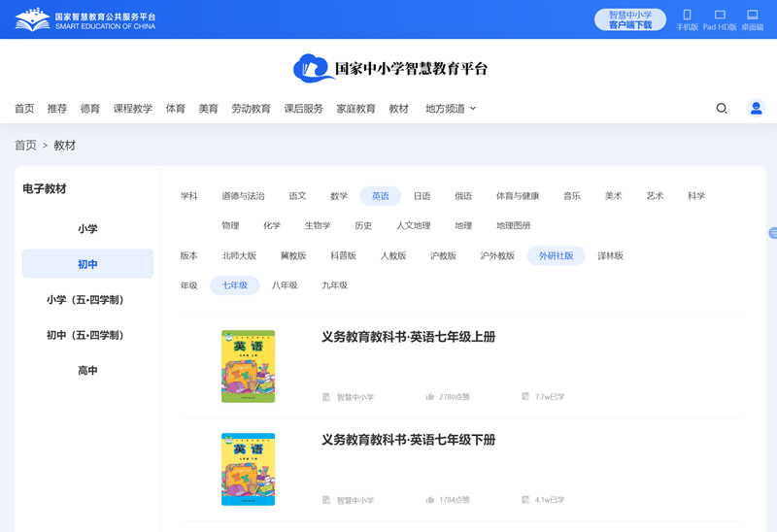The width and height of the screenshot is (777, 532).
Task: Expand the 地方频道 dropdown
Action: (451, 109)
